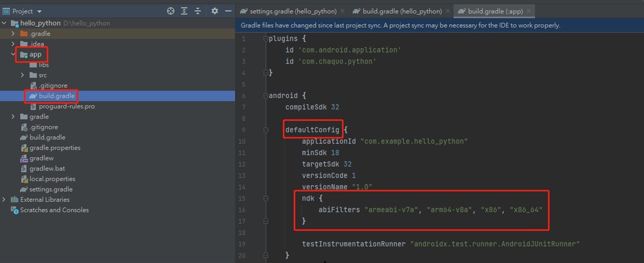Screen dimensions: 644x263
Task: Click versionName "1.0" line
Action: tap(337, 187)
